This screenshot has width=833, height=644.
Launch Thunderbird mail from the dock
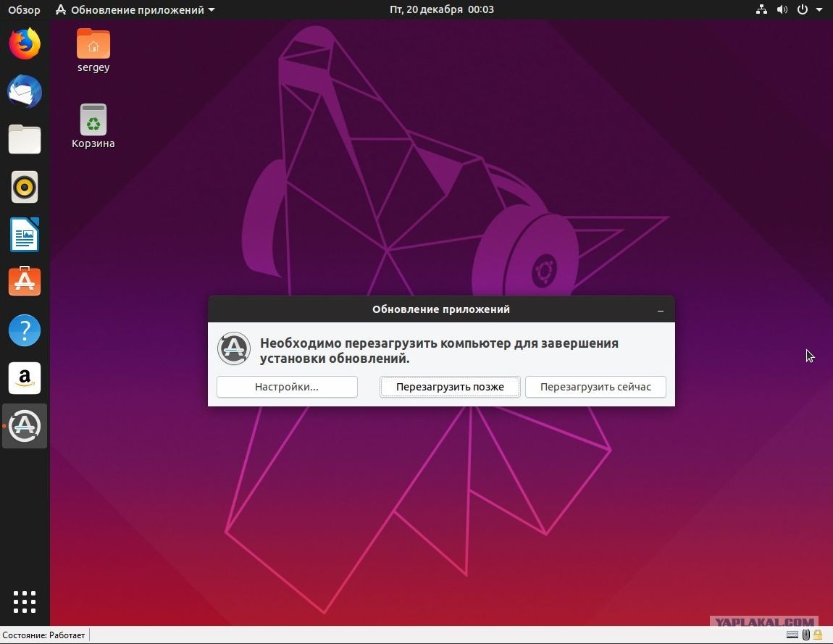25,91
